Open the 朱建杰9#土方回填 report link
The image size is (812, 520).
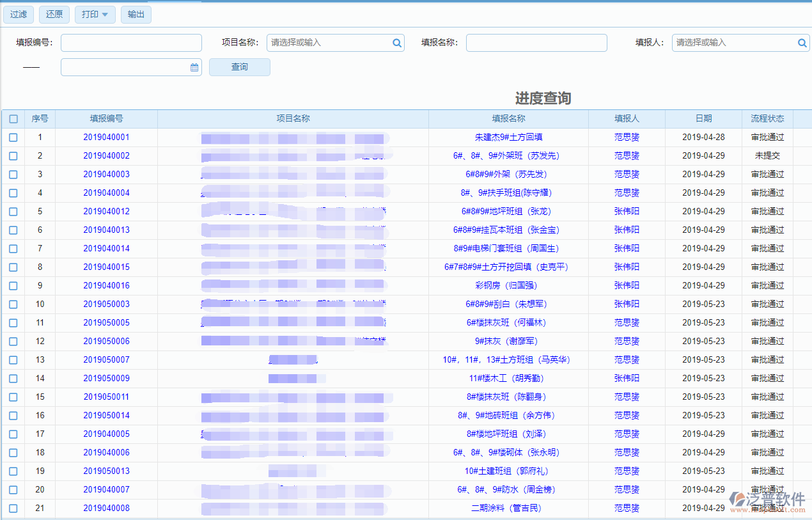(508, 138)
